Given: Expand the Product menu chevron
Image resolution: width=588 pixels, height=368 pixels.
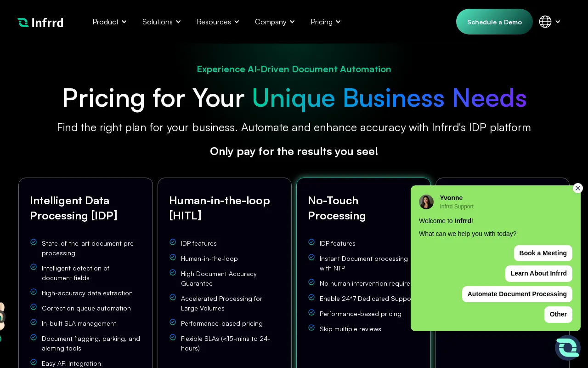Looking at the screenshot, I should (124, 22).
